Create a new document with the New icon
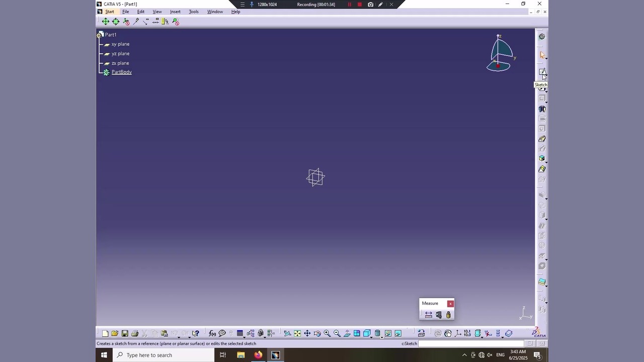This screenshot has width=644, height=362. (x=105, y=333)
